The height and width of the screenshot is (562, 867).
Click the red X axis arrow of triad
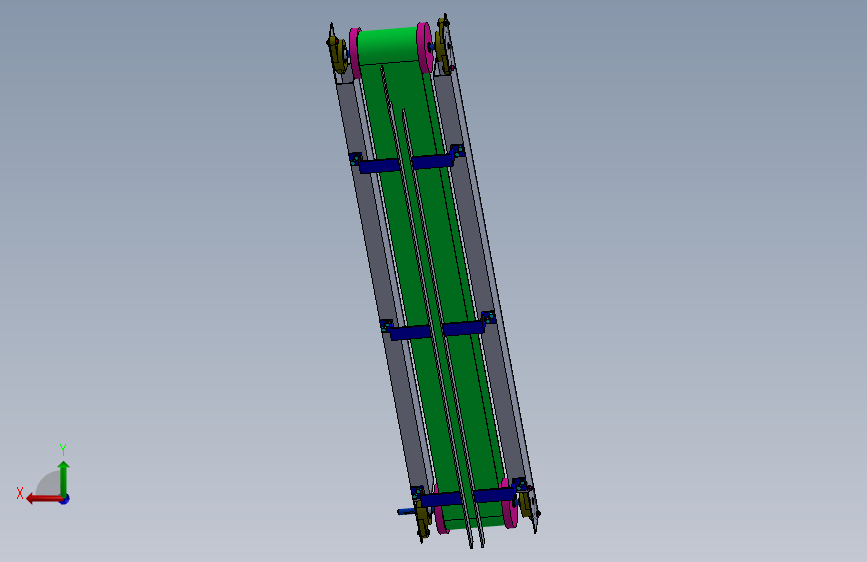click(x=44, y=499)
